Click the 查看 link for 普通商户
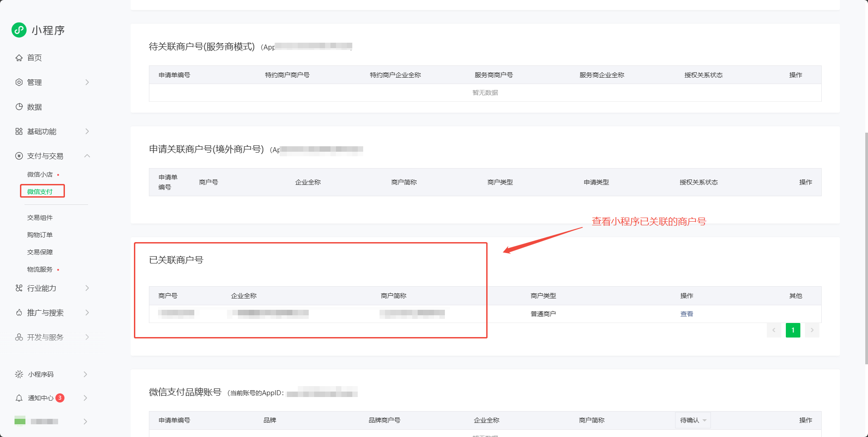The image size is (868, 437). [x=686, y=314]
